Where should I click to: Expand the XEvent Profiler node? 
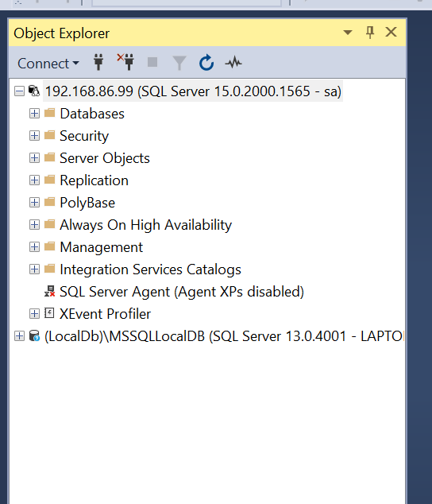pos(34,313)
